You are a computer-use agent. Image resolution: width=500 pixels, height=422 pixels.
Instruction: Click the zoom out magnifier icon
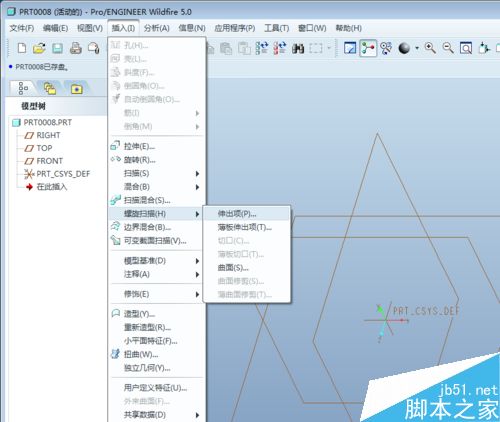tap(448, 48)
